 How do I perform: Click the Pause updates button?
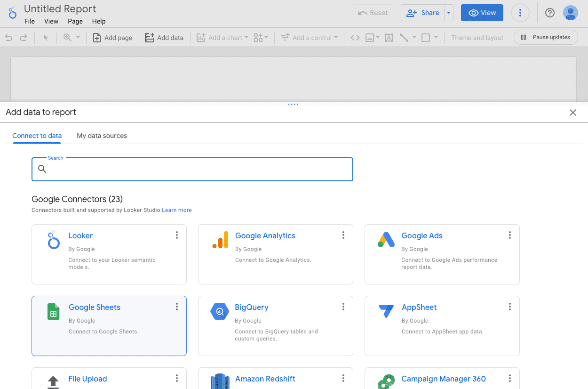[546, 37]
